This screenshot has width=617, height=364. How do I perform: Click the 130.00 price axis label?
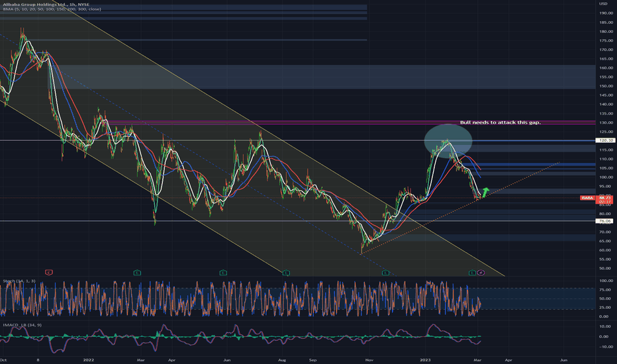point(606,122)
